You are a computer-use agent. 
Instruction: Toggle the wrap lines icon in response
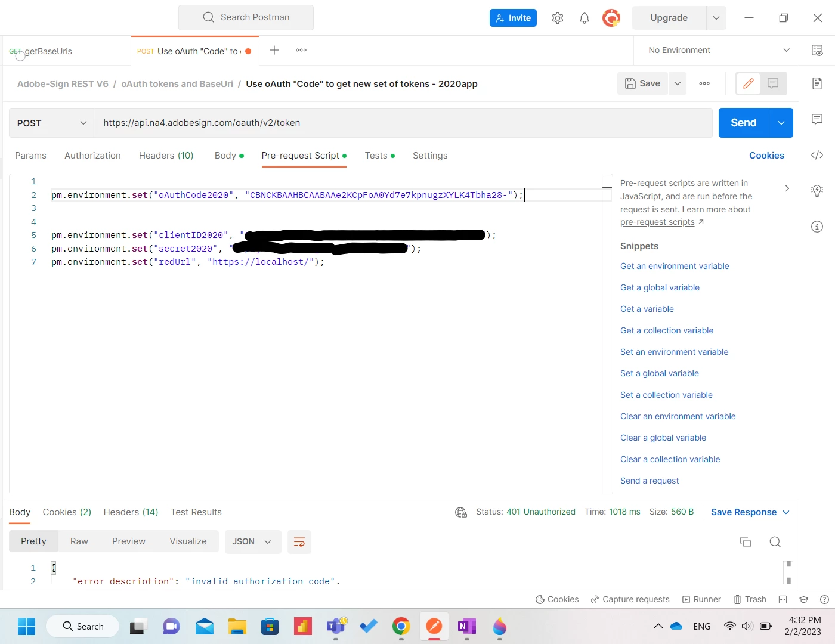[x=299, y=542]
